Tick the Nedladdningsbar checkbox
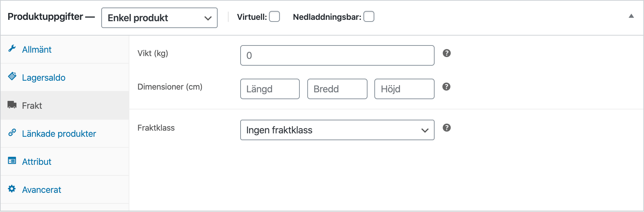This screenshot has width=644, height=212. pyautogui.click(x=369, y=16)
